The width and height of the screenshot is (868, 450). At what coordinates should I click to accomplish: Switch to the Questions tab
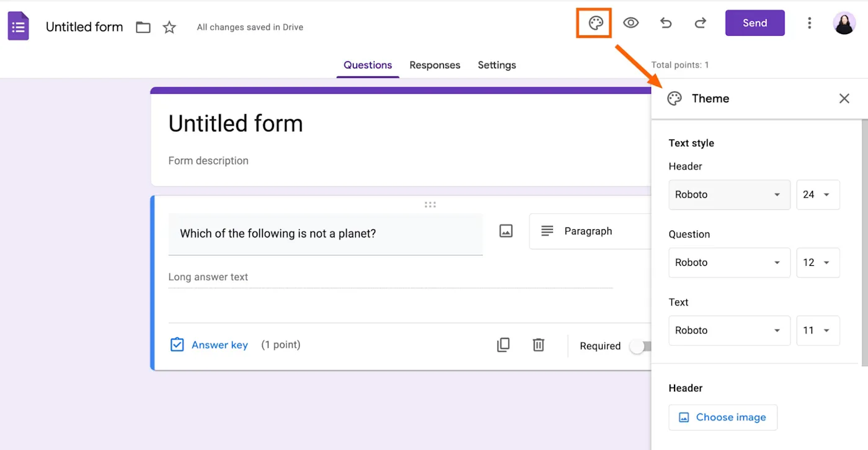[x=368, y=65]
